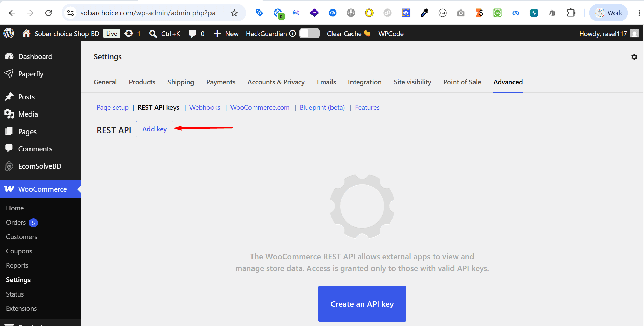Switch to the Accounts & Privacy tab
Image resolution: width=644 pixels, height=326 pixels.
point(276,82)
